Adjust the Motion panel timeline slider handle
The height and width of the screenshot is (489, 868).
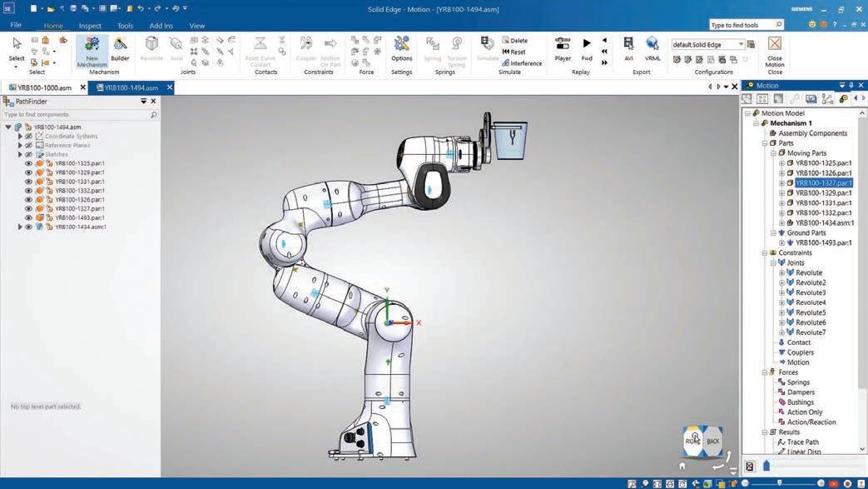766,466
